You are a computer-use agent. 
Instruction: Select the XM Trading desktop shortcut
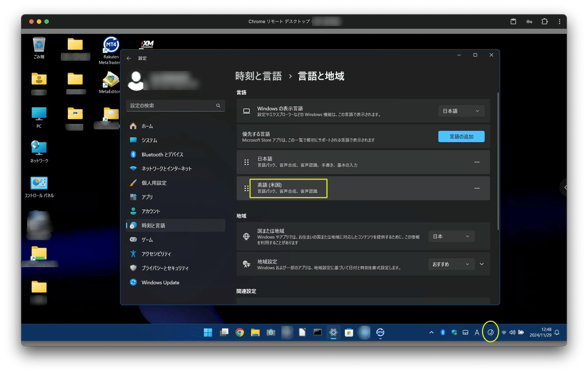[x=147, y=45]
